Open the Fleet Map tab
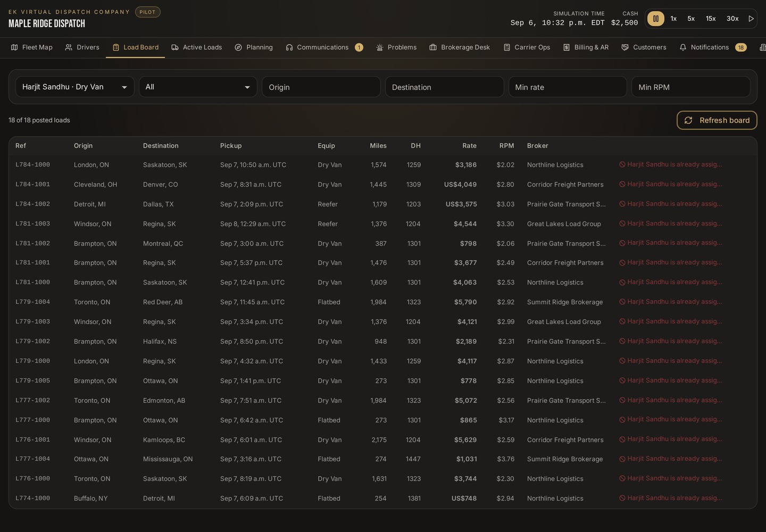 (32, 47)
